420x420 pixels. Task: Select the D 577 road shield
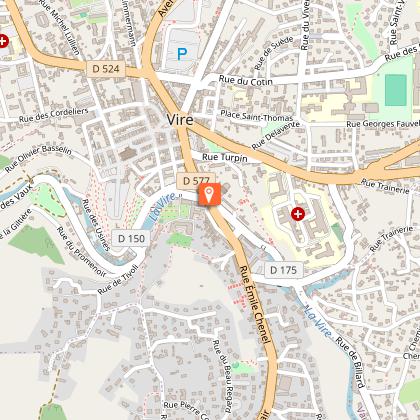coord(196,181)
